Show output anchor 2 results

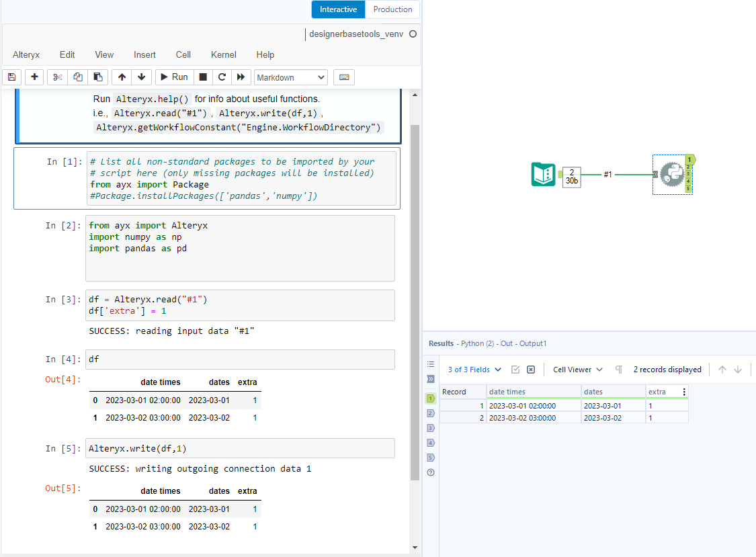[431, 413]
